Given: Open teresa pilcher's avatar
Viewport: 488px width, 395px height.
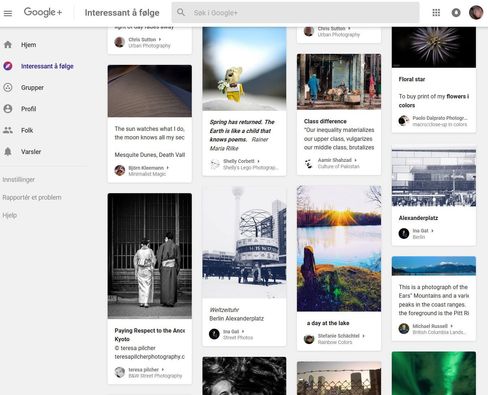Looking at the screenshot, I should click(x=120, y=372).
